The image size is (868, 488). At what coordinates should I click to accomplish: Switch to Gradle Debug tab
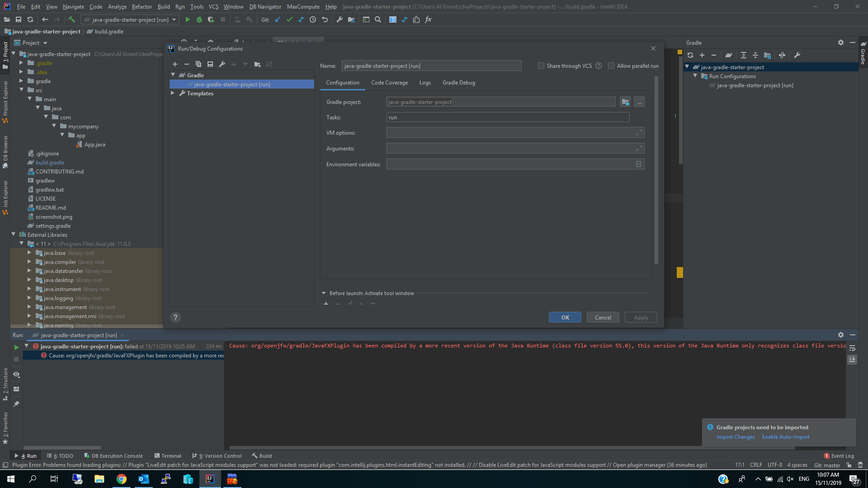pos(458,83)
